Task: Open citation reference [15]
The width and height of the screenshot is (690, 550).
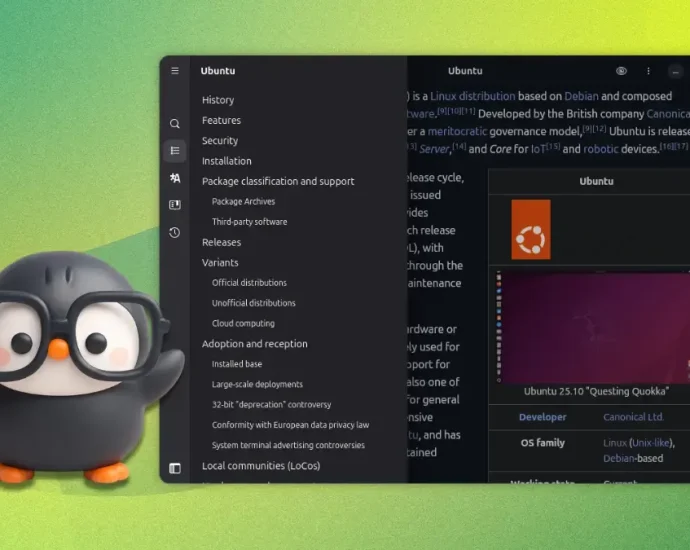Action: [x=553, y=146]
